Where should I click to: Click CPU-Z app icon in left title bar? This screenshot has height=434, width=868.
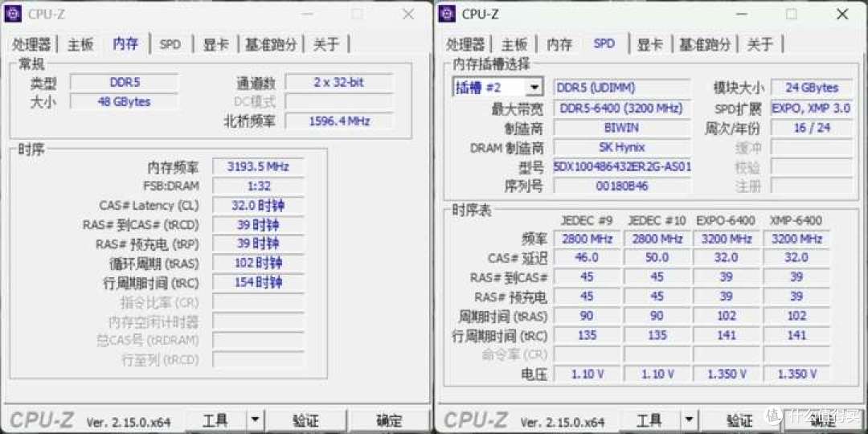tap(13, 14)
